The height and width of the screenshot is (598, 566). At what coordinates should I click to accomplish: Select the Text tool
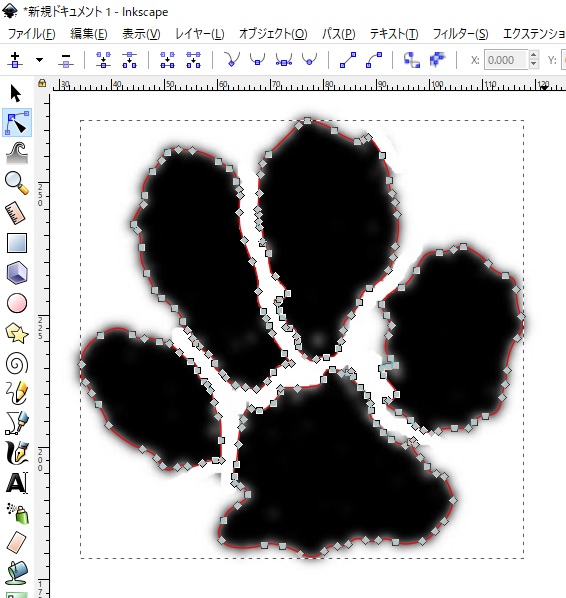click(17, 483)
